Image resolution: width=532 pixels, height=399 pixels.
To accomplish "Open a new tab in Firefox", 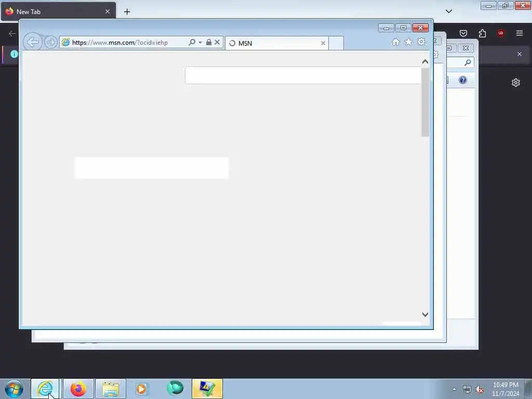I will click(x=127, y=12).
